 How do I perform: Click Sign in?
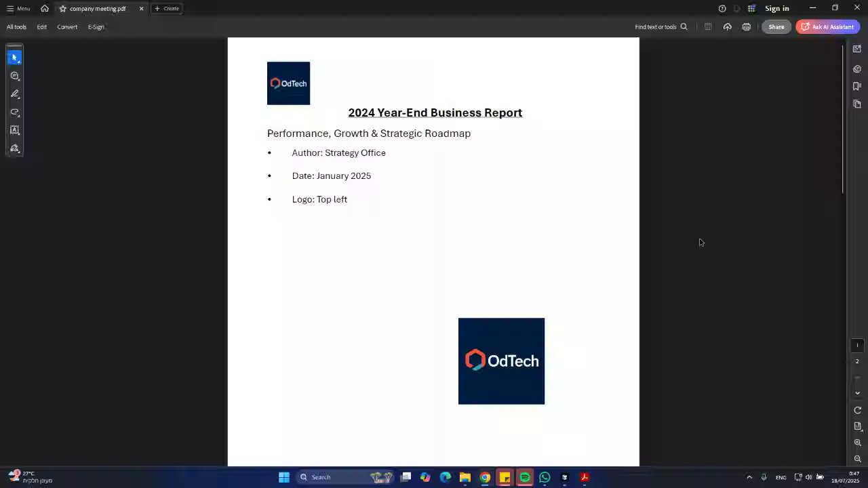coord(777,9)
